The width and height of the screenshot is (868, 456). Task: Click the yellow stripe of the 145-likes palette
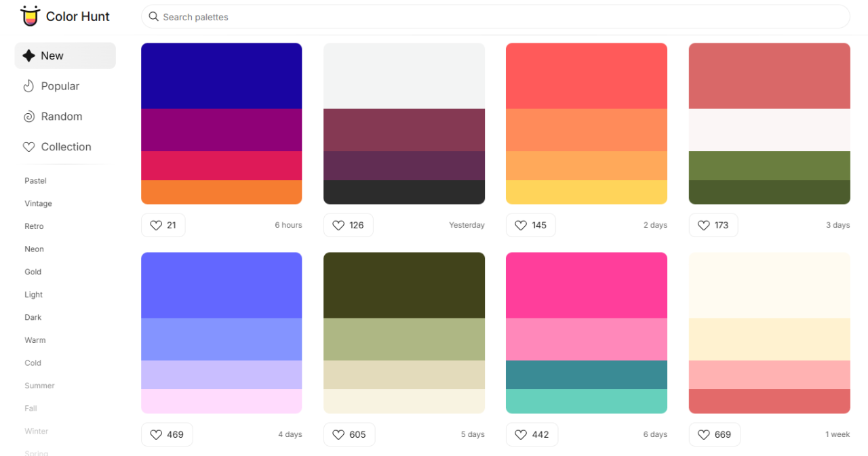coord(586,192)
